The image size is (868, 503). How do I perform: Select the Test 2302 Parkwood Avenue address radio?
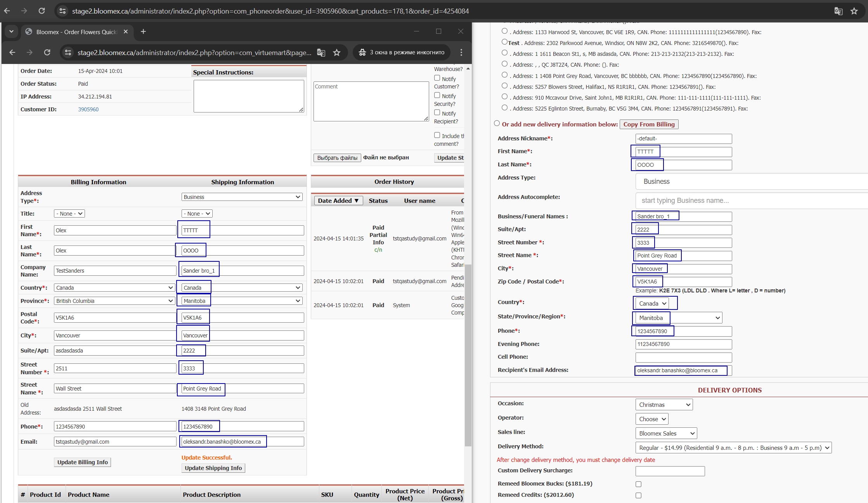coord(504,41)
